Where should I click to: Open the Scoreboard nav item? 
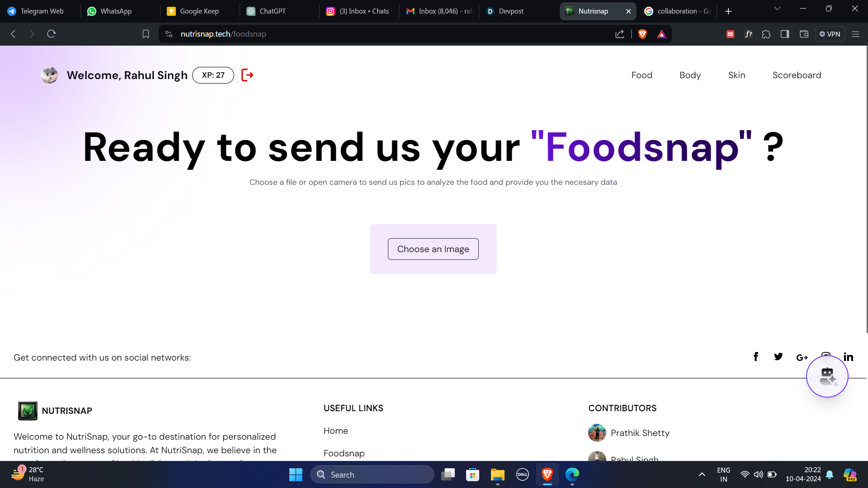797,75
